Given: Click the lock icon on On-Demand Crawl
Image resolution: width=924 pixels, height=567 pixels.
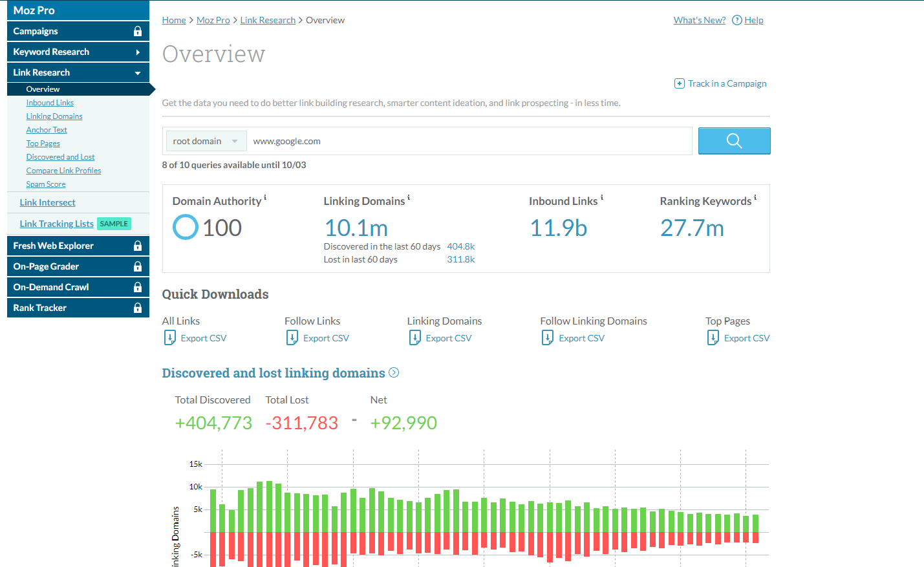Looking at the screenshot, I should [138, 287].
